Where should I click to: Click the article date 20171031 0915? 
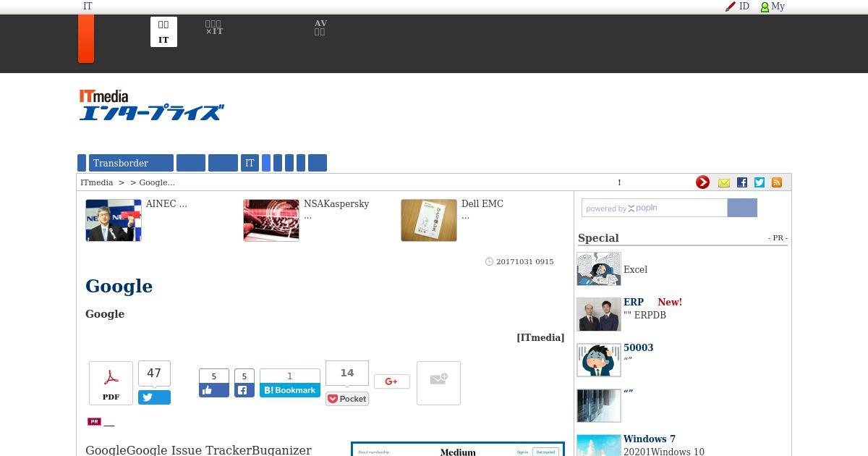pyautogui.click(x=524, y=261)
